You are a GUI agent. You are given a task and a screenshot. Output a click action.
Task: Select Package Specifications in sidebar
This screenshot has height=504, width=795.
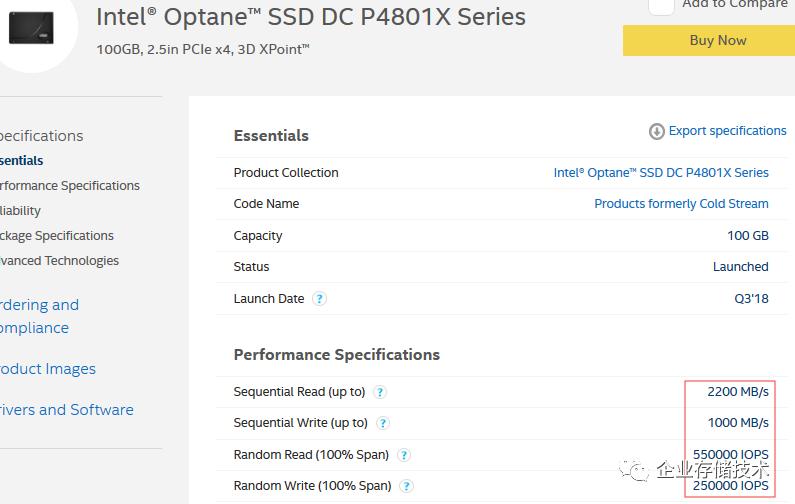coord(56,235)
